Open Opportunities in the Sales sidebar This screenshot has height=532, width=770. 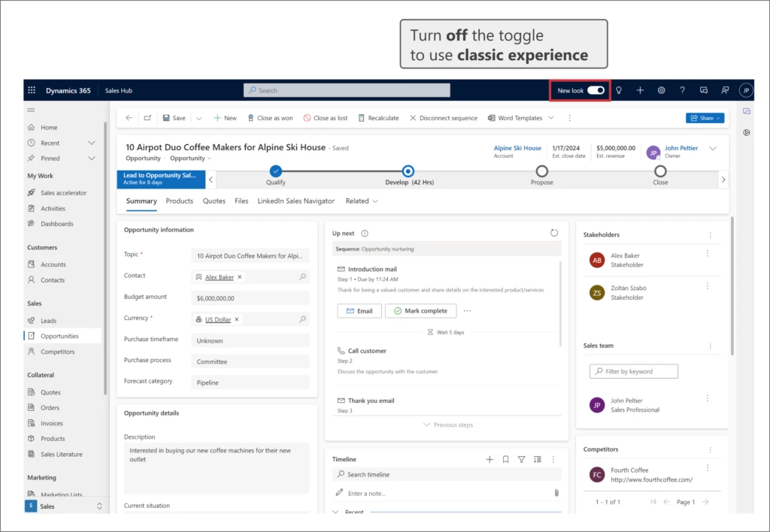pyautogui.click(x=59, y=336)
